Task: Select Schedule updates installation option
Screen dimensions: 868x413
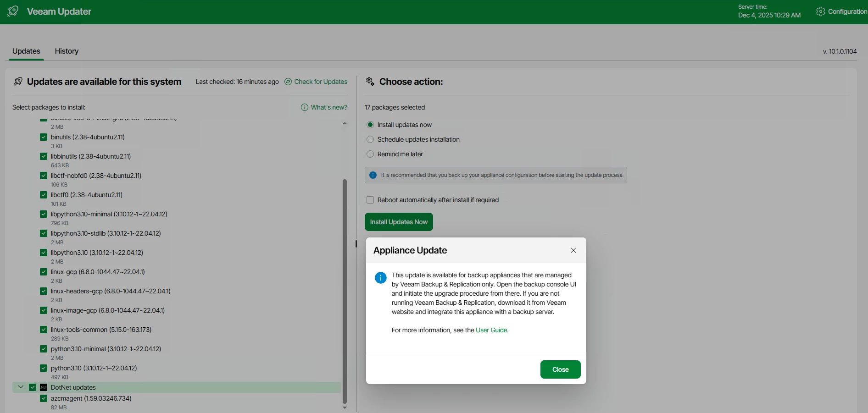Action: (370, 139)
